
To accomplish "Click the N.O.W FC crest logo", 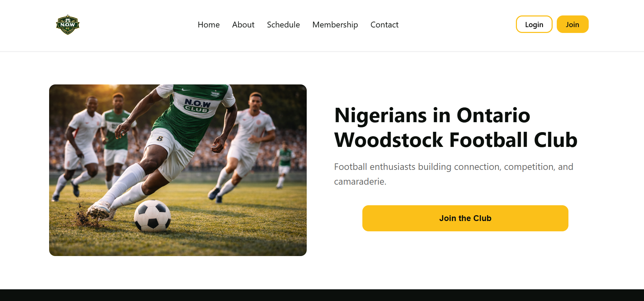I will tap(68, 24).
